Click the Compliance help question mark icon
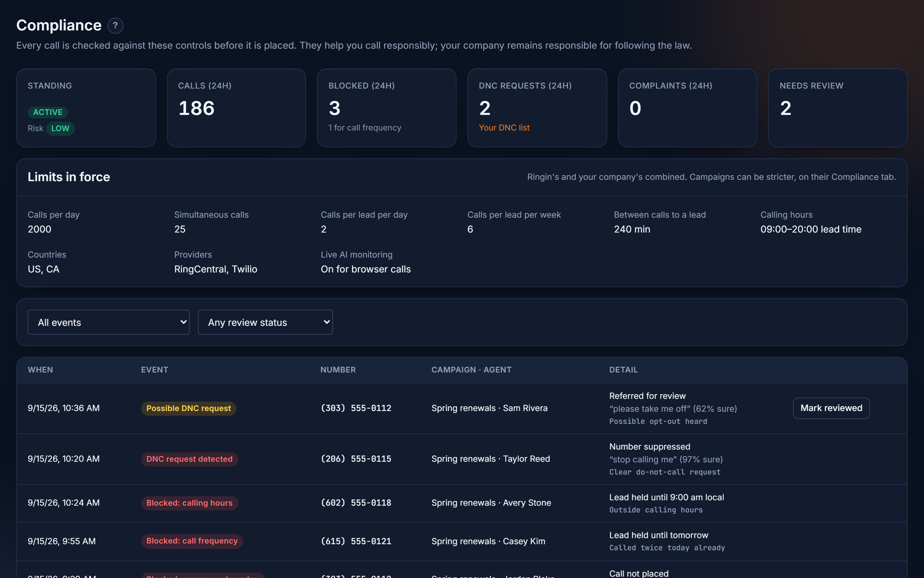The image size is (924, 578). (x=115, y=26)
